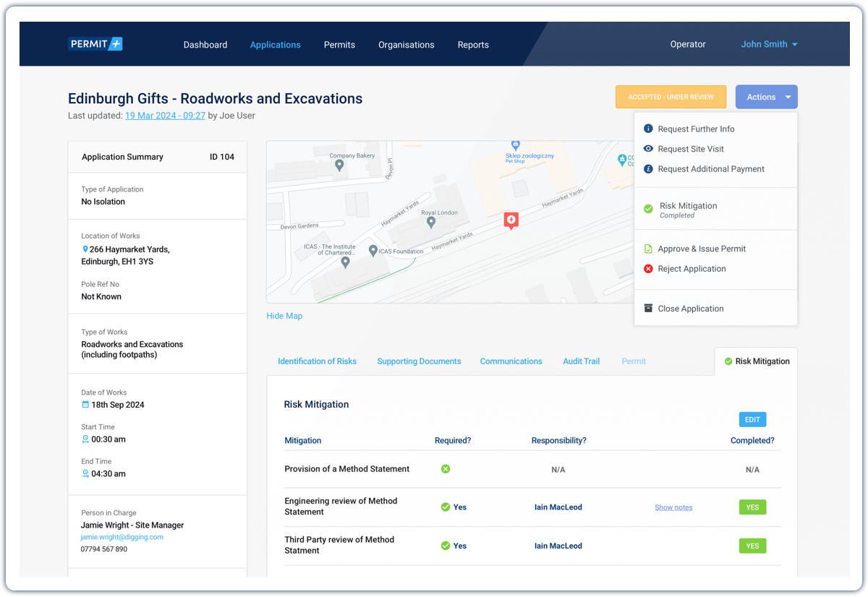Click the ICAS Institute of Chartered map pin
Screen dimensions: 868x597
346,263
